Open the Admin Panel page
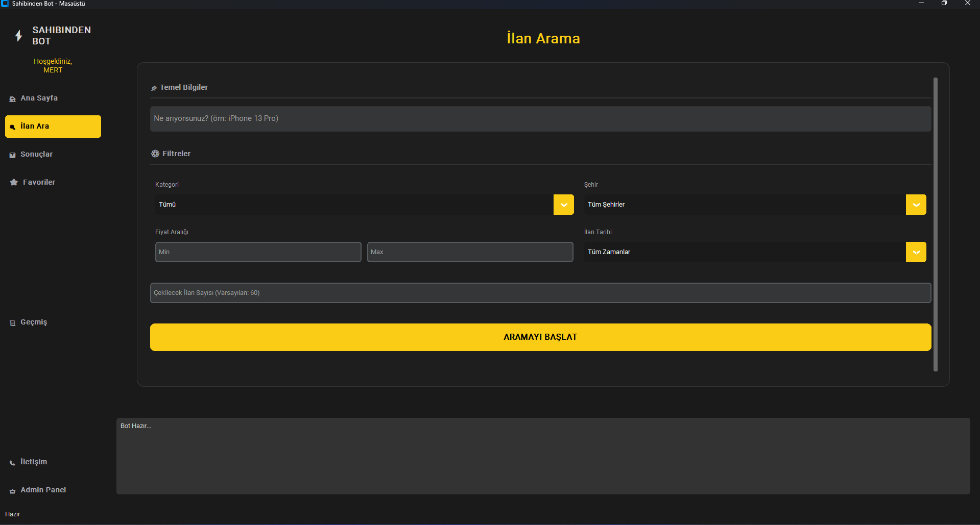 click(x=53, y=490)
